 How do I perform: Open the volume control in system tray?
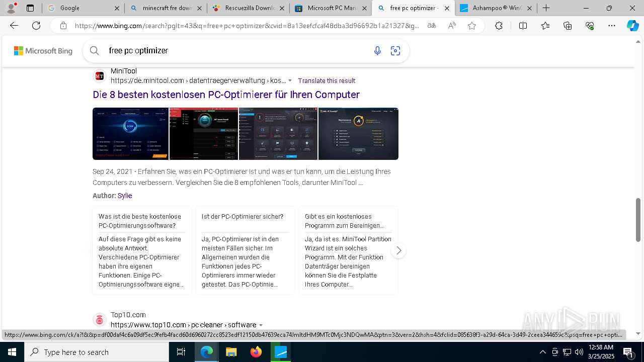[579, 352]
